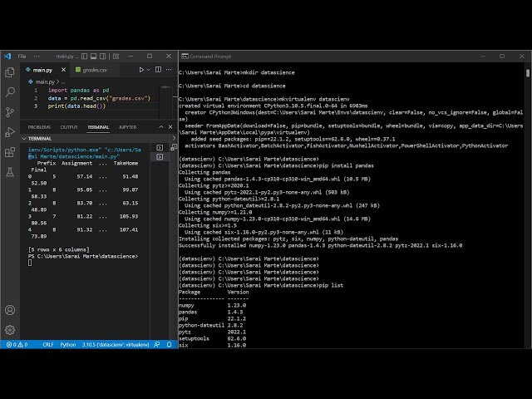Maximize the Command Prompt window

(502, 57)
